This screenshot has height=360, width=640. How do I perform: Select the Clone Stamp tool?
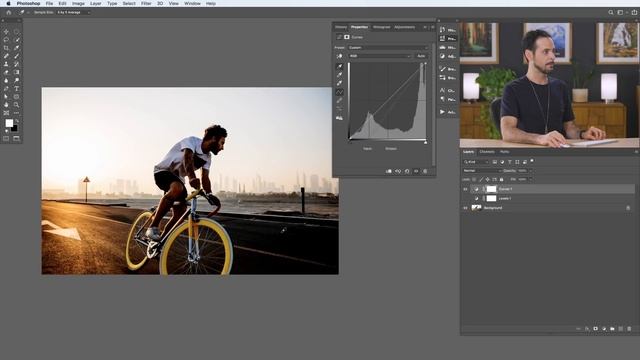point(6,64)
